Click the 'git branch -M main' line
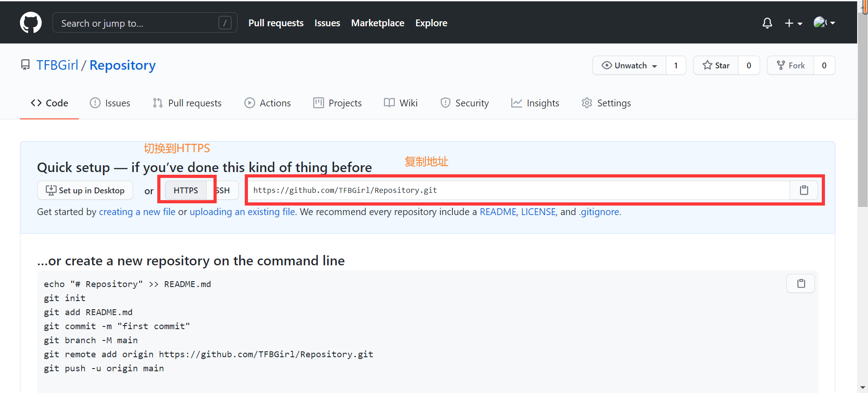Screen dimensions: 868x393 (x=91, y=340)
